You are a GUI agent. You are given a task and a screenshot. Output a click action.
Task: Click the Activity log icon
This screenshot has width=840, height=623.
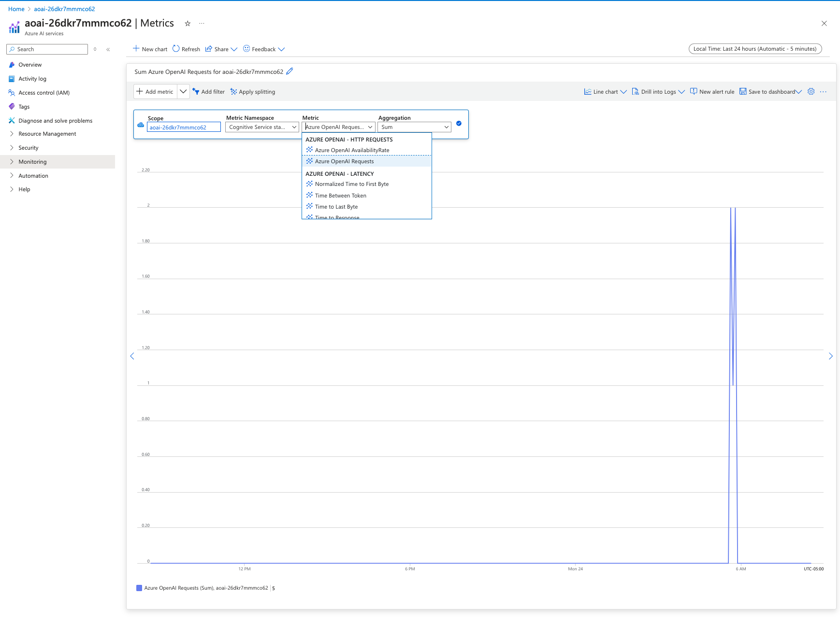[12, 79]
